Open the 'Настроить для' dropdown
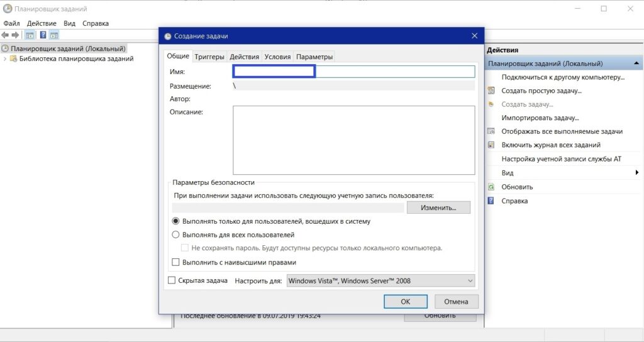Screen dimensions: 644x342 [380, 281]
